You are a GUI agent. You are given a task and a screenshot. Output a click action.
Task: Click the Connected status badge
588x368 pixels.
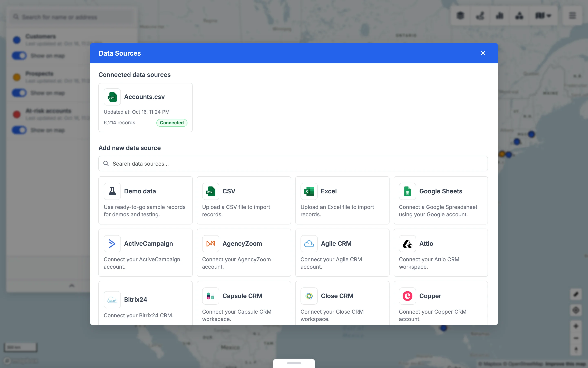(x=171, y=123)
